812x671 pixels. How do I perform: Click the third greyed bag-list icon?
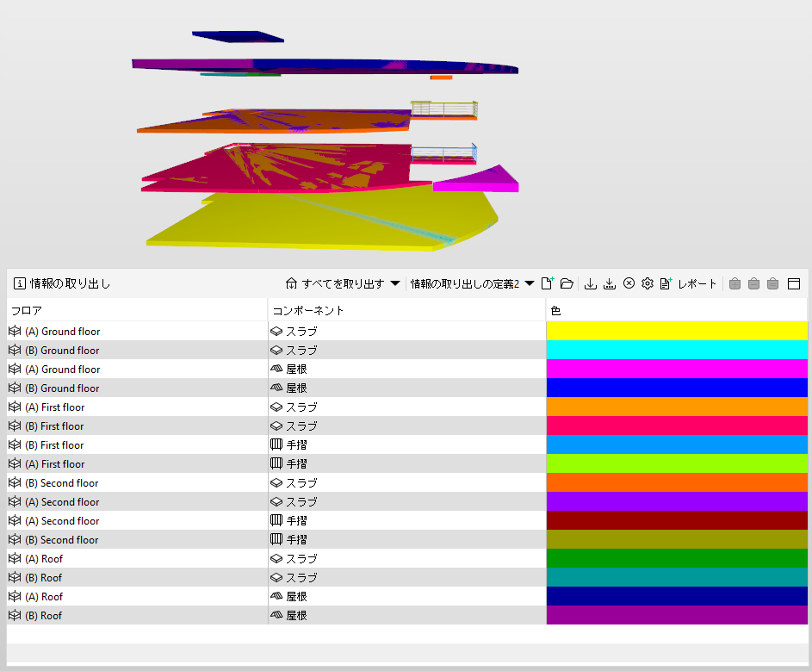tap(772, 283)
